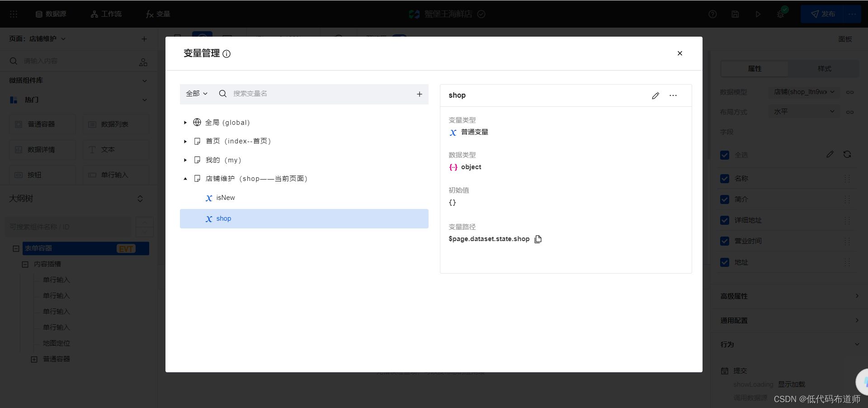Click the search magnifier in variable list
The image size is (868, 408).
coord(222,94)
